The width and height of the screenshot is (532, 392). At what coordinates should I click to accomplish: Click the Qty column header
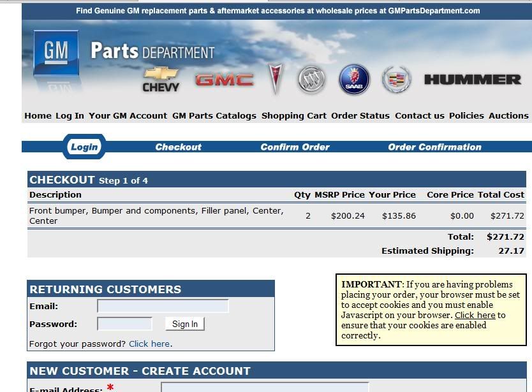[x=302, y=194]
